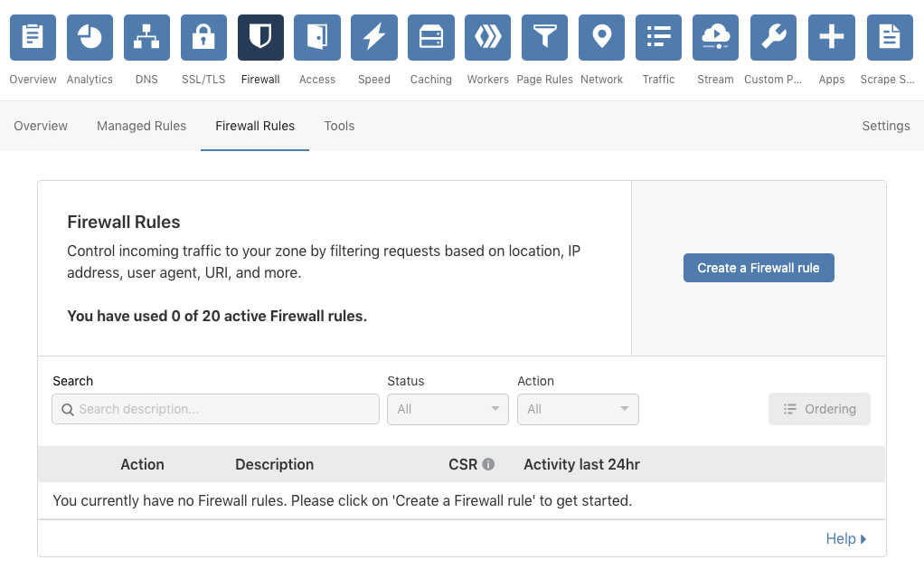Click the Ordering button

tap(819, 409)
